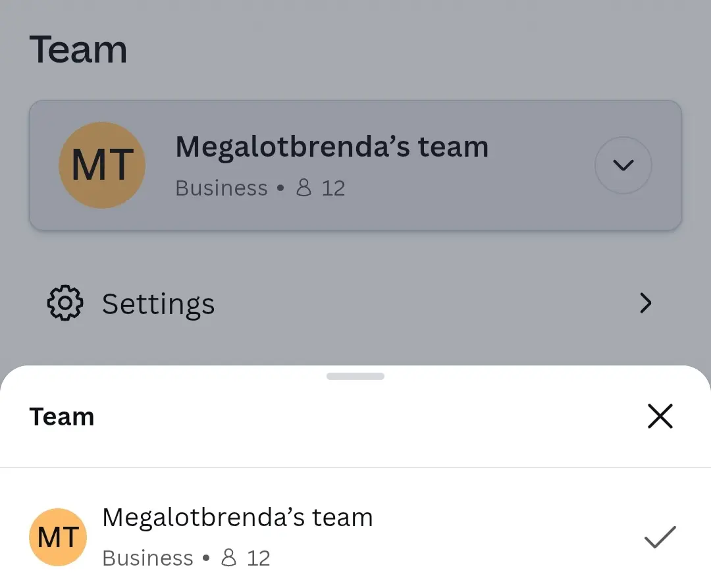Click the orange MT avatar in team card
711x588 pixels.
click(102, 165)
